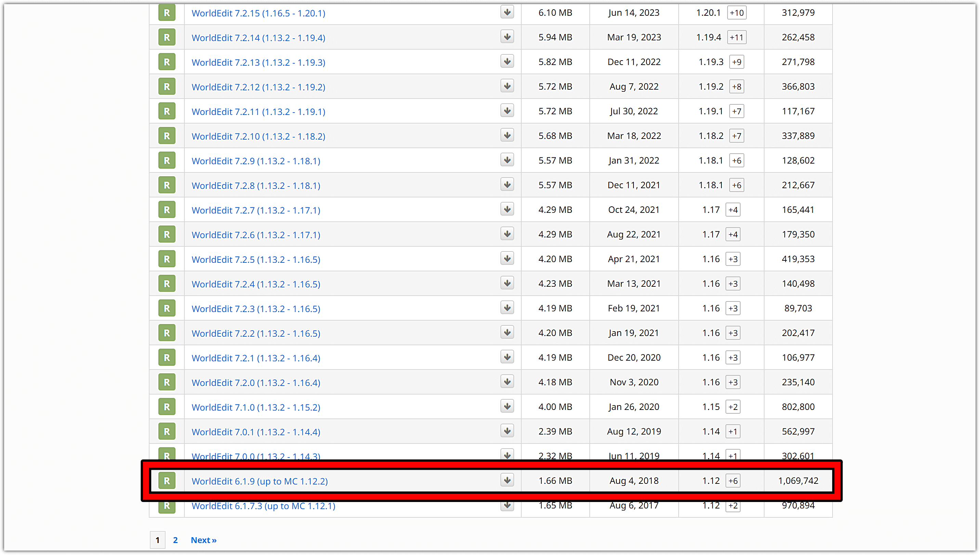The width and height of the screenshot is (980, 555).
Task: Expand +9 versions badge next to 1.19.3
Action: [x=736, y=62]
